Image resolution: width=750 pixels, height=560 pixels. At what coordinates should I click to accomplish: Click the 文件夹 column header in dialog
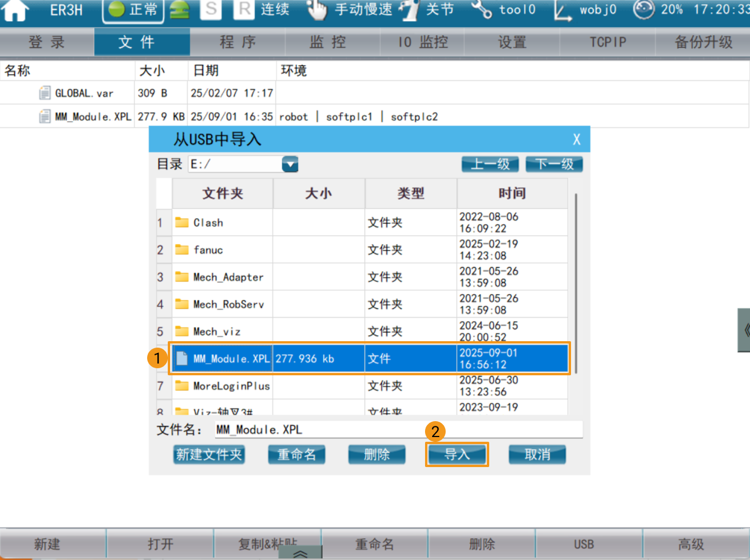pos(223,194)
